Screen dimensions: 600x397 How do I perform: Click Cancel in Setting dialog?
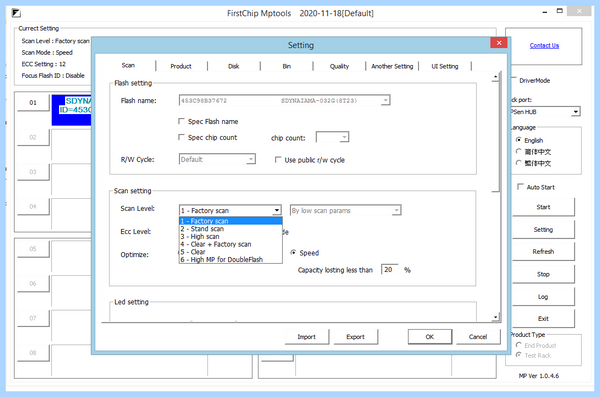(x=478, y=337)
